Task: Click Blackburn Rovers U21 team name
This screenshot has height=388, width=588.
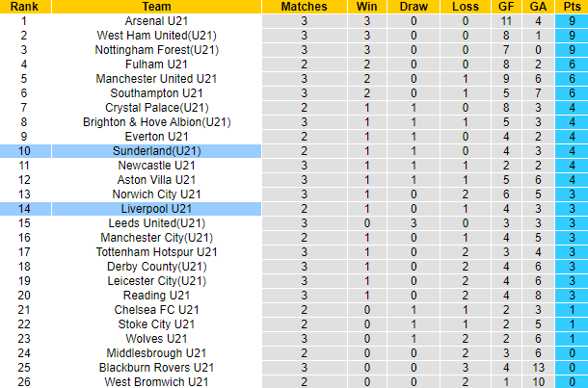Action: (x=157, y=368)
